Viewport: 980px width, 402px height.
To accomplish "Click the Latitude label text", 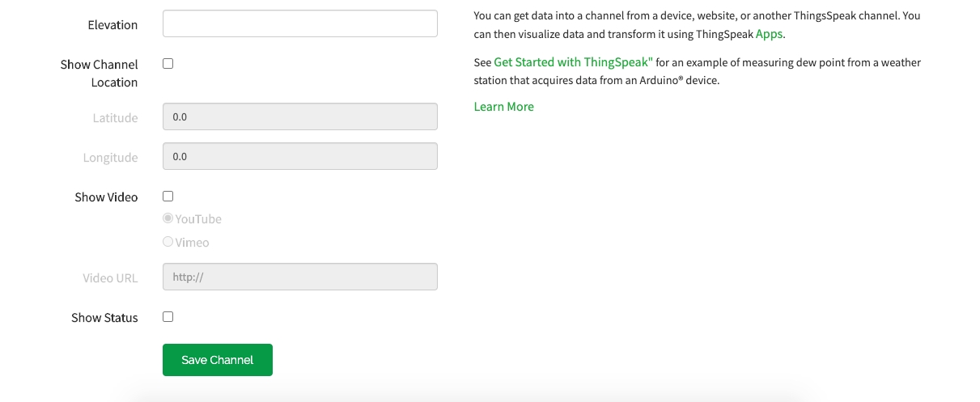I will click(x=115, y=118).
